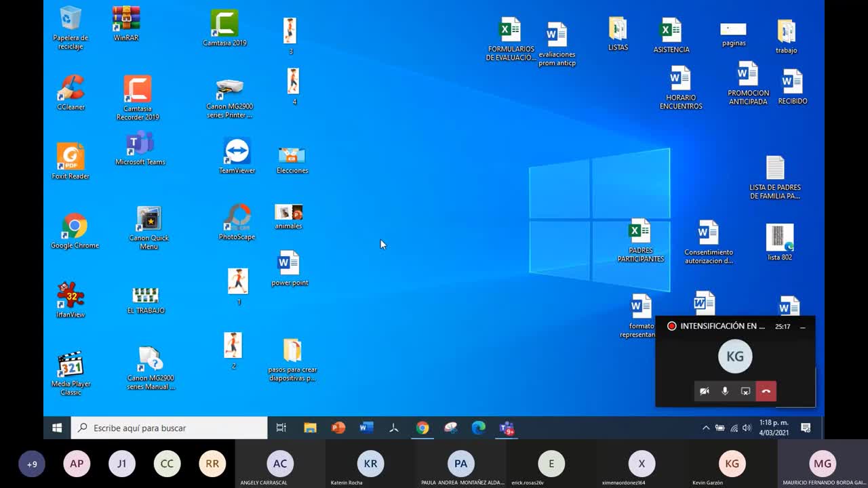Open the notification center icon
Image resolution: width=868 pixels, height=488 pixels.
coord(806,428)
